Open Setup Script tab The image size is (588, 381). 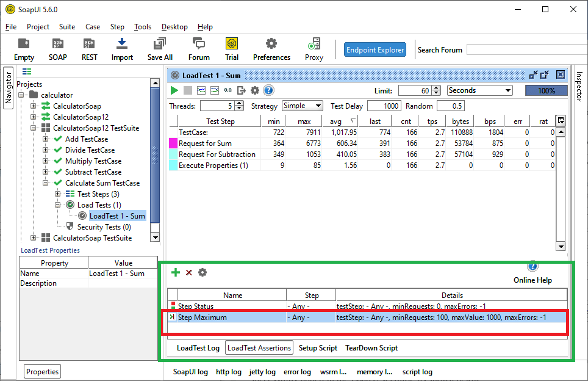[318, 348]
